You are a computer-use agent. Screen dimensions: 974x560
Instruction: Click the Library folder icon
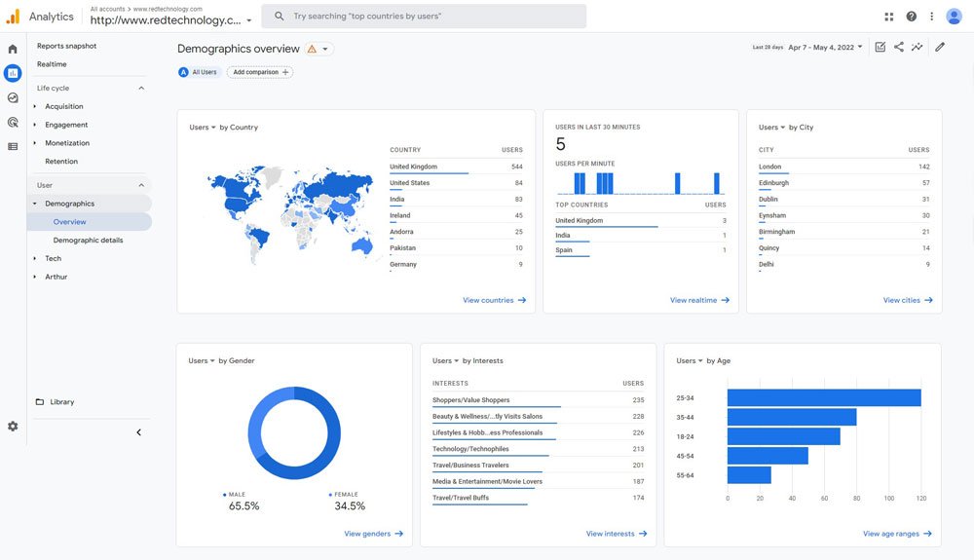pos(40,401)
